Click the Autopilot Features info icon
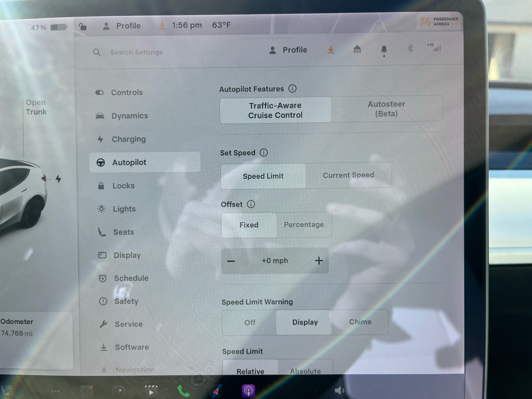The height and width of the screenshot is (399, 532). 293,89
